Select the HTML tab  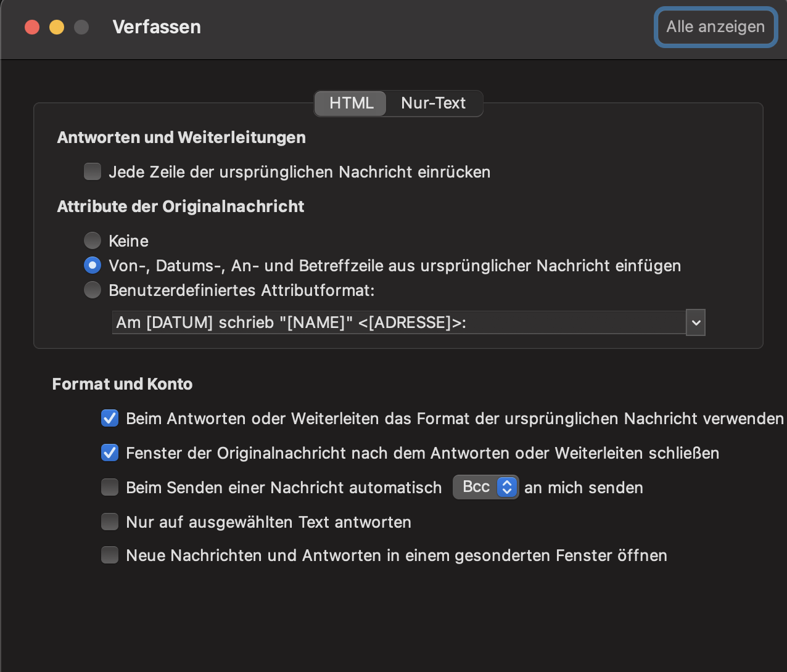click(x=350, y=103)
